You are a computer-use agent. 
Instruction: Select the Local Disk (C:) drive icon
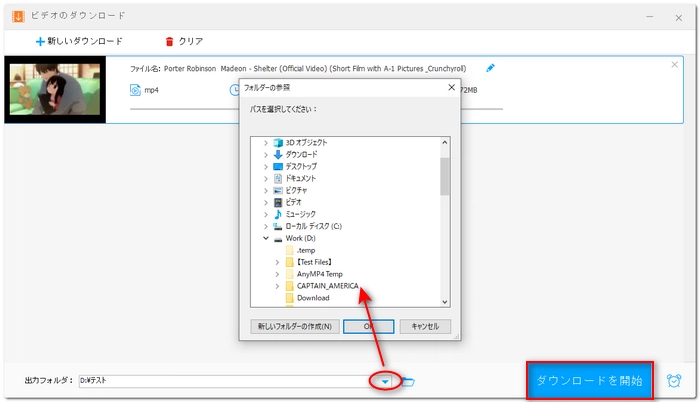point(278,226)
